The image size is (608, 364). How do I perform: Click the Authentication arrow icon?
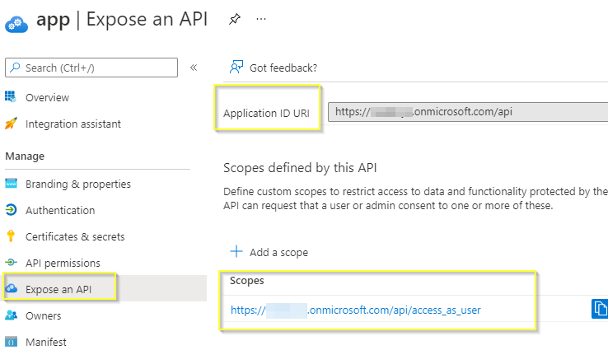11,210
